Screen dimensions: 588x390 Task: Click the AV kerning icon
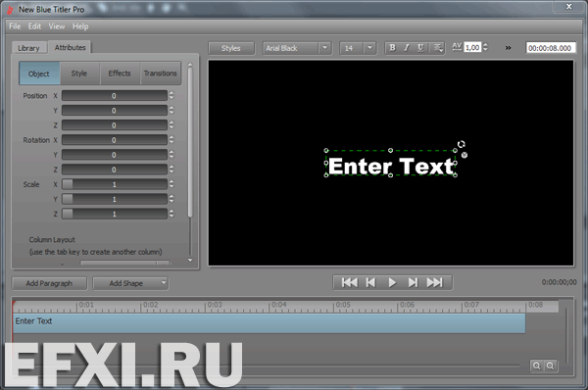457,47
